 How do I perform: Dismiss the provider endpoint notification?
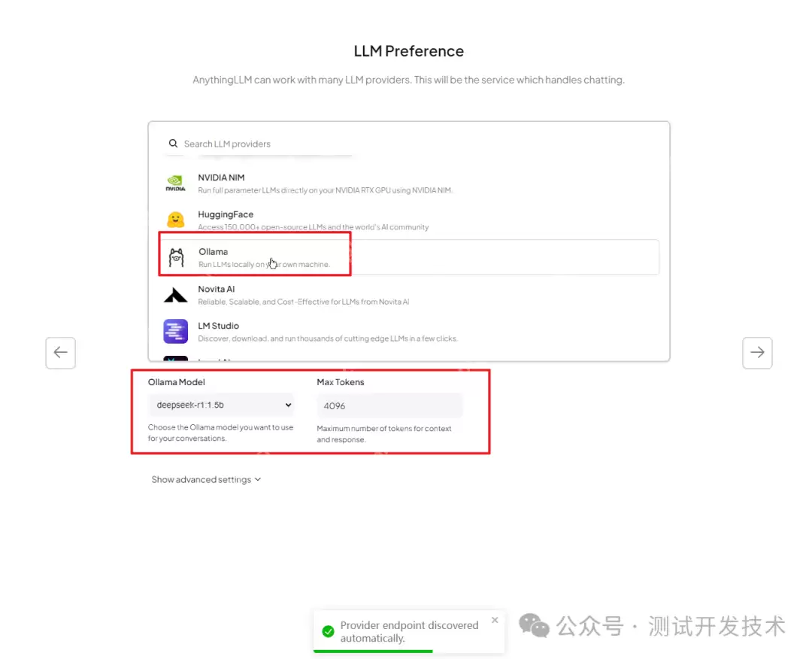point(495,619)
